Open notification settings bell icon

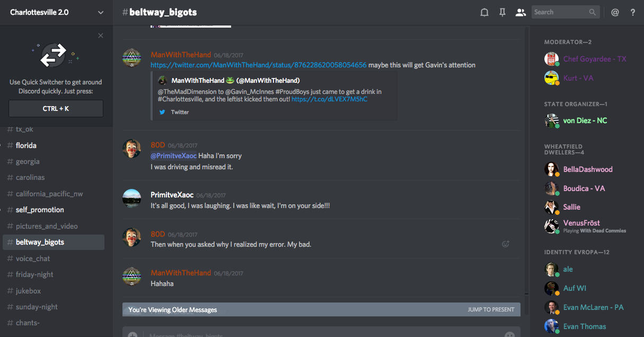tap(484, 12)
